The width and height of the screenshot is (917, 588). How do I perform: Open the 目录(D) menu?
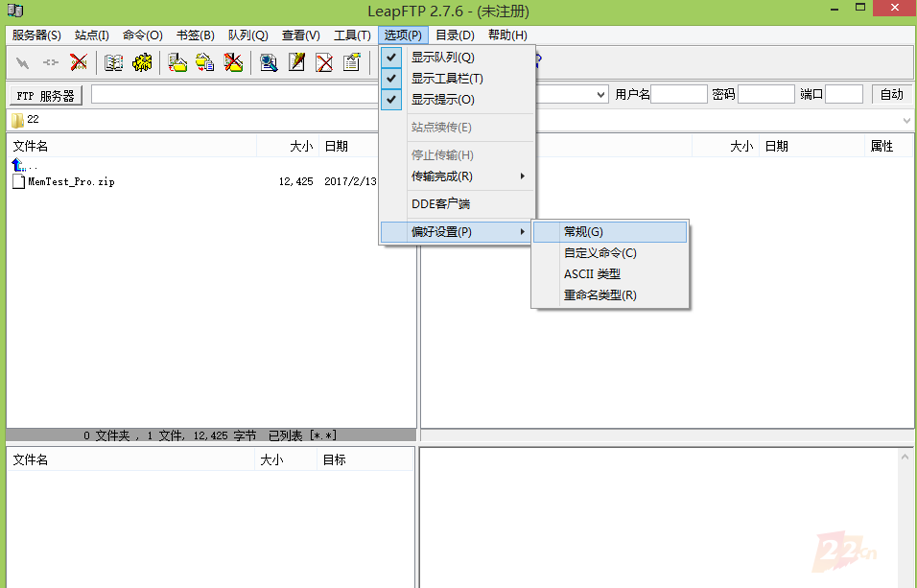(x=455, y=35)
